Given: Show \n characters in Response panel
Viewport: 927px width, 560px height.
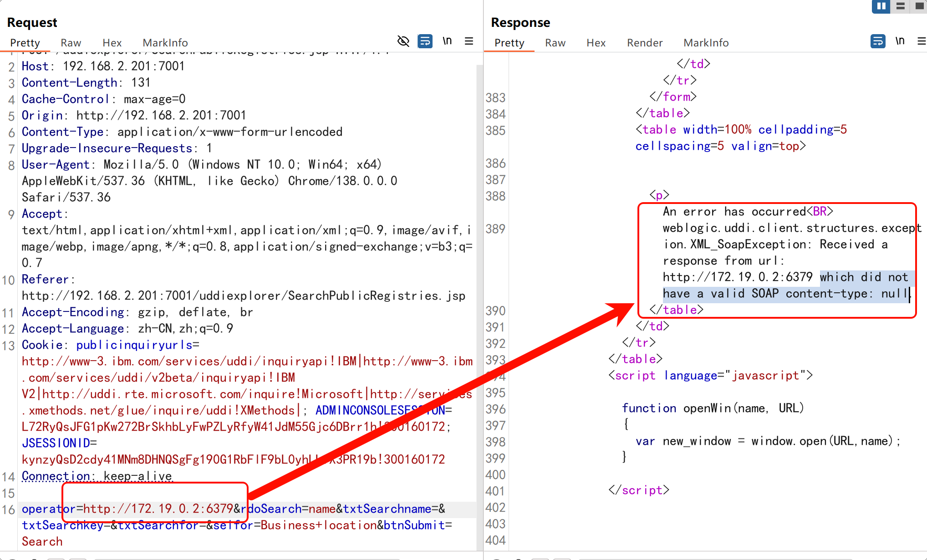Looking at the screenshot, I should click(x=900, y=41).
